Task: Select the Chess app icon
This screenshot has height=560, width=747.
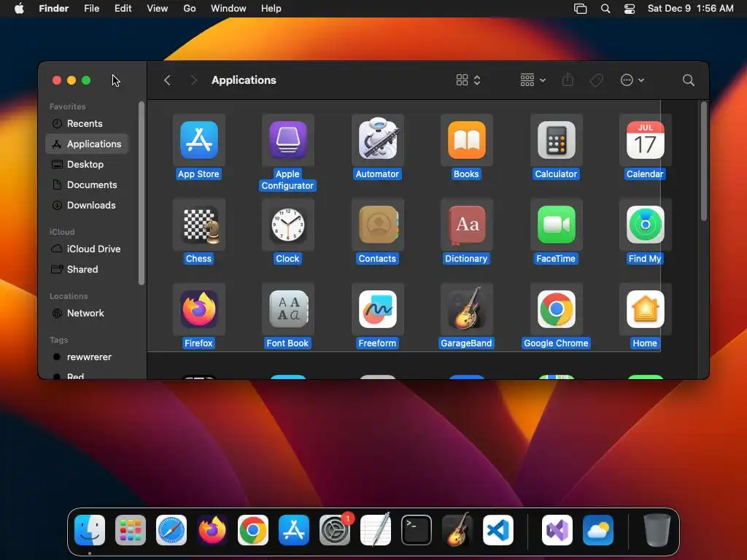Action: pyautogui.click(x=200, y=225)
